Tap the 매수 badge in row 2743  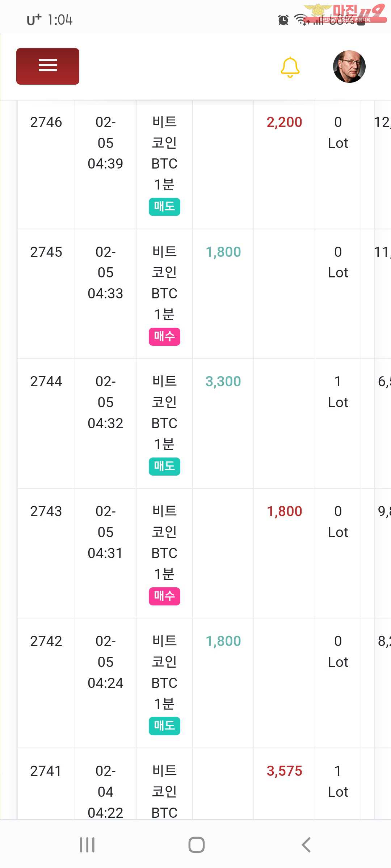pos(164,596)
